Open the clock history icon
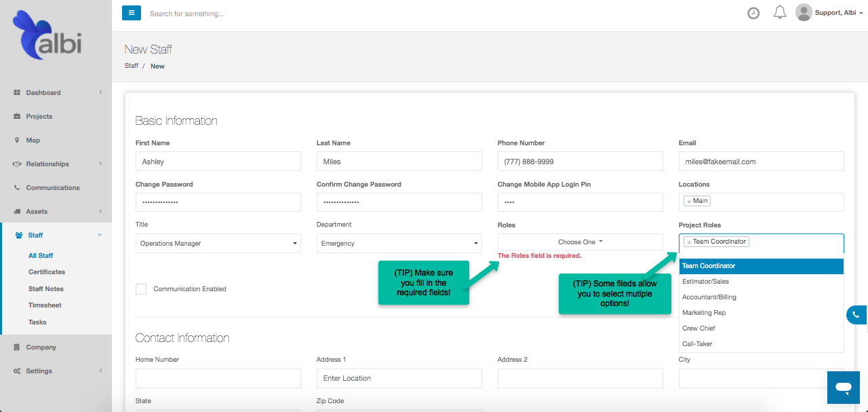868x412 pixels. pyautogui.click(x=753, y=13)
